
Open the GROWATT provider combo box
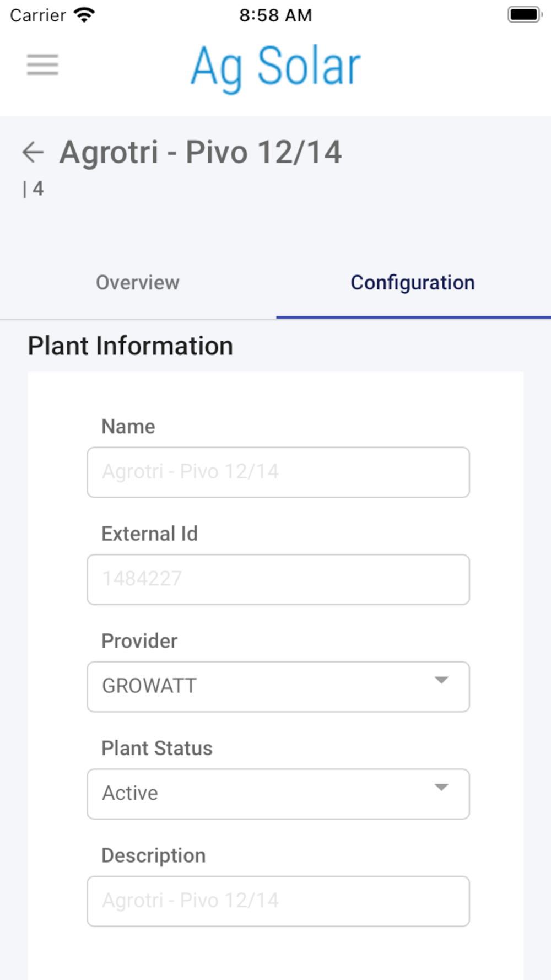pyautogui.click(x=264, y=686)
